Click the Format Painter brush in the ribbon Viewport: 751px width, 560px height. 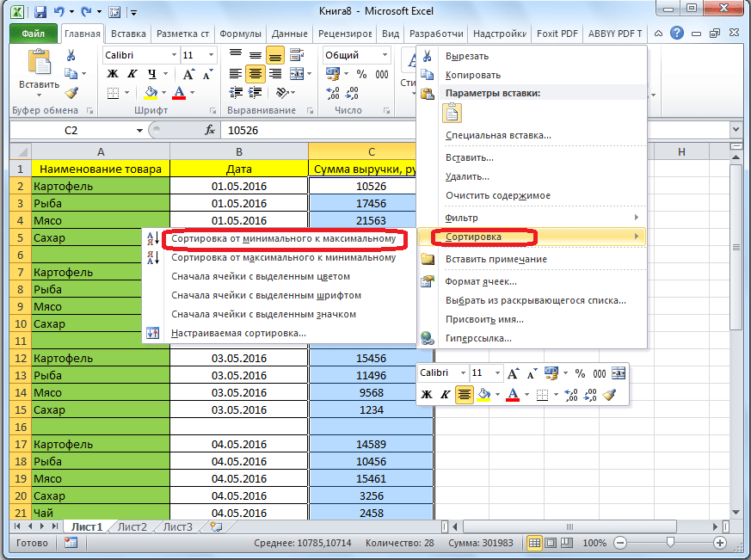[71, 93]
